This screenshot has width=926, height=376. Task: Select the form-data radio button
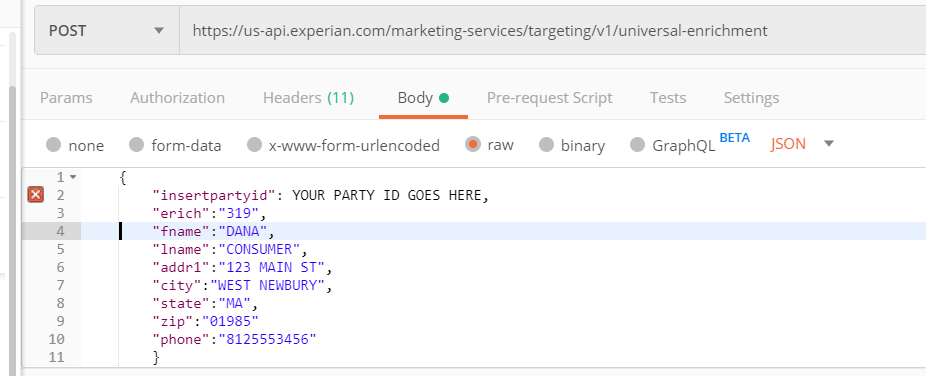coord(136,145)
